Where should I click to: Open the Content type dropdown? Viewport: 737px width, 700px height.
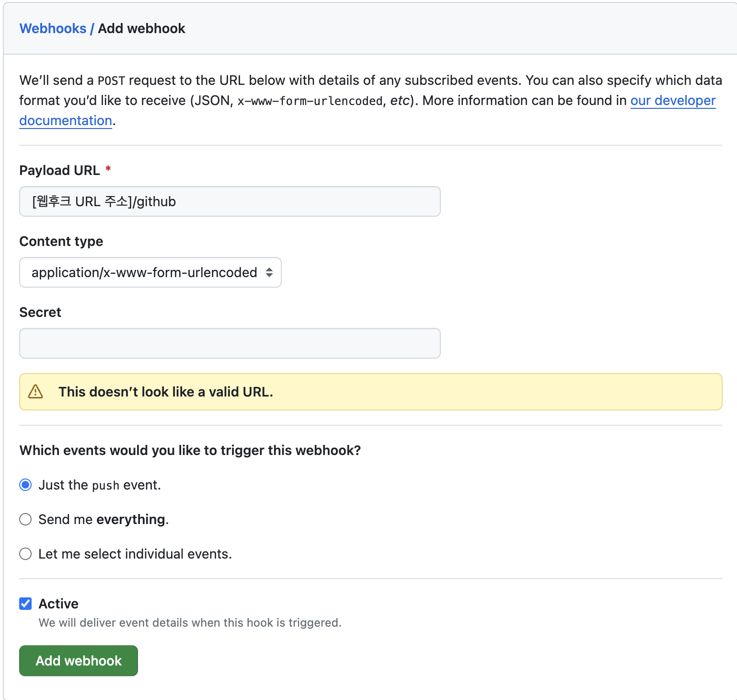click(x=150, y=272)
